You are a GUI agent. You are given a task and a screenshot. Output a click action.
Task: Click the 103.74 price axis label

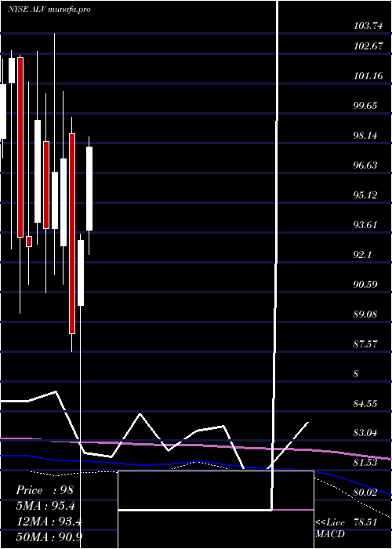[x=368, y=26]
